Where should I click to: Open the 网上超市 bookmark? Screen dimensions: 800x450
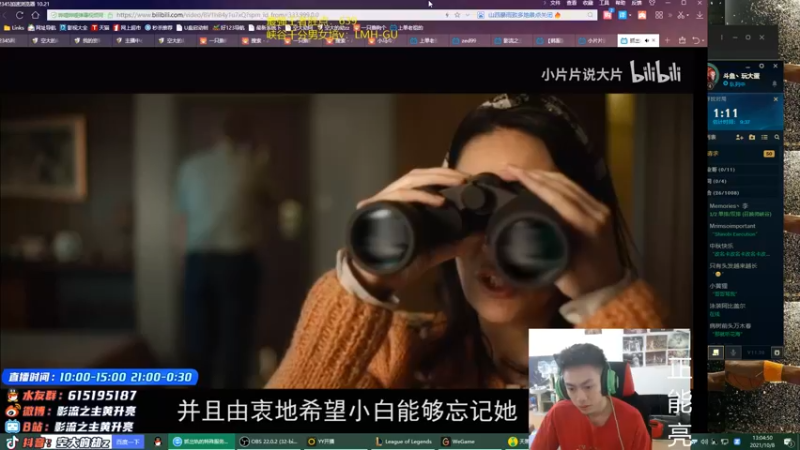127,28
